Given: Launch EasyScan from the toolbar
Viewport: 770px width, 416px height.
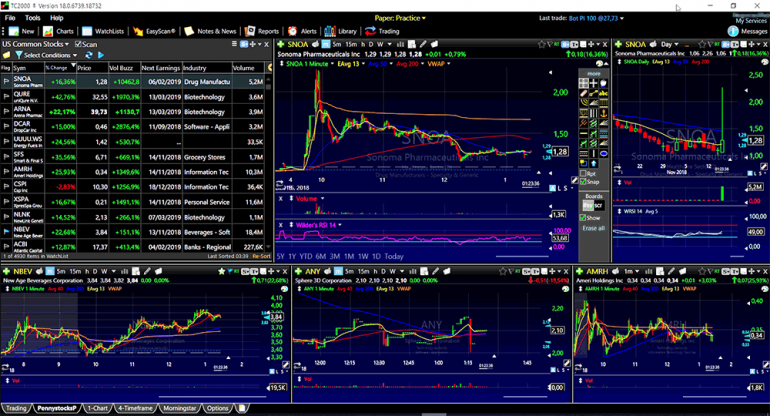Looking at the screenshot, I should [154, 31].
